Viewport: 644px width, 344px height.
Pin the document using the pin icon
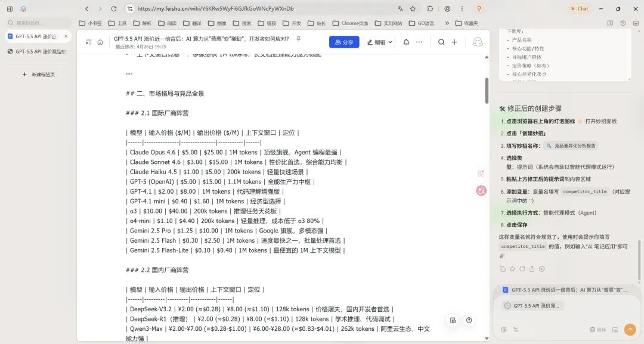(x=299, y=38)
